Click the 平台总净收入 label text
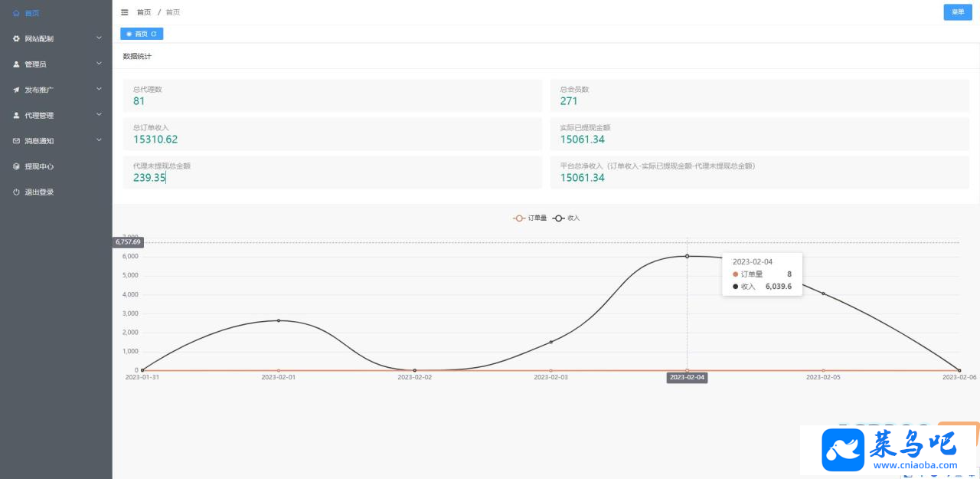This screenshot has height=479, width=980. (658, 166)
